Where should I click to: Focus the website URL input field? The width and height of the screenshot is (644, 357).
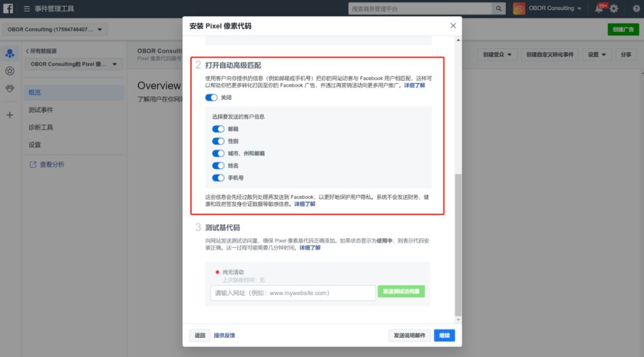[293, 293]
